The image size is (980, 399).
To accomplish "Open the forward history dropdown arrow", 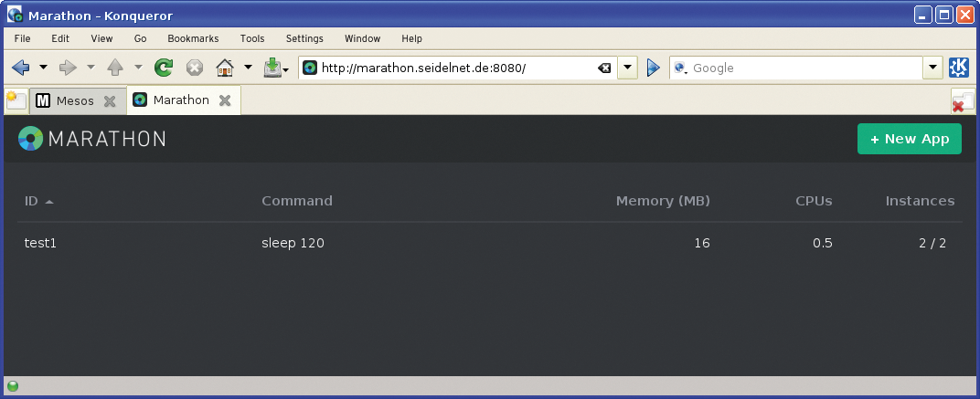I will [x=91, y=67].
